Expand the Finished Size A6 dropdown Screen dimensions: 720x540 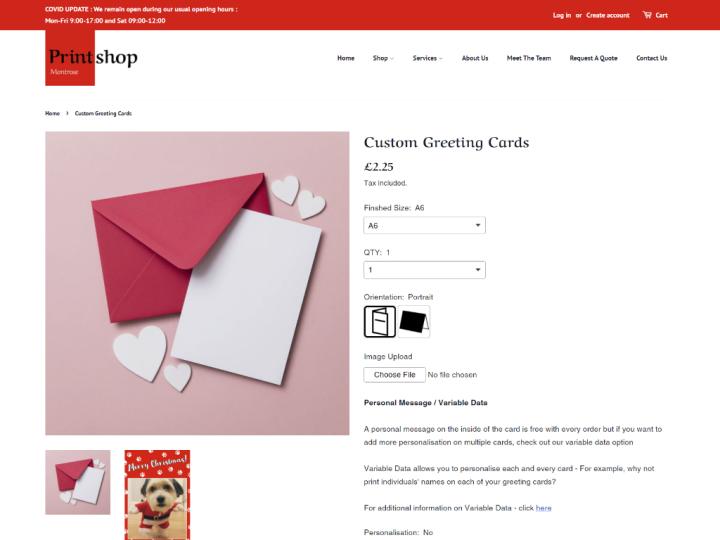(x=424, y=225)
